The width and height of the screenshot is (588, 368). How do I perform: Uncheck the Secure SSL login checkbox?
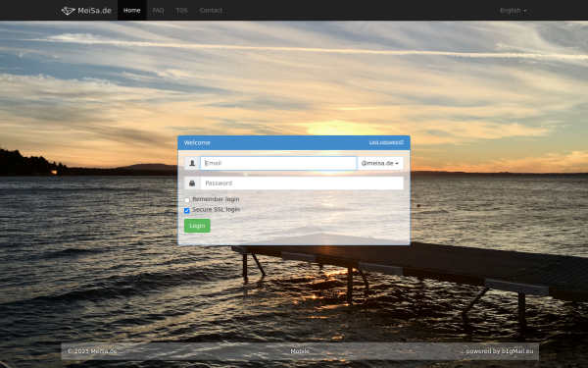pos(187,211)
